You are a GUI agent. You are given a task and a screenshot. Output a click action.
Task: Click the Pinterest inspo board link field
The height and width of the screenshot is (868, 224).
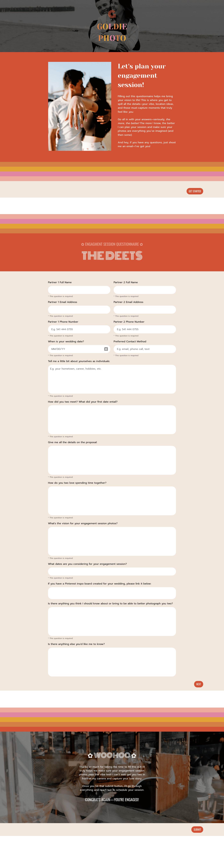point(112,593)
